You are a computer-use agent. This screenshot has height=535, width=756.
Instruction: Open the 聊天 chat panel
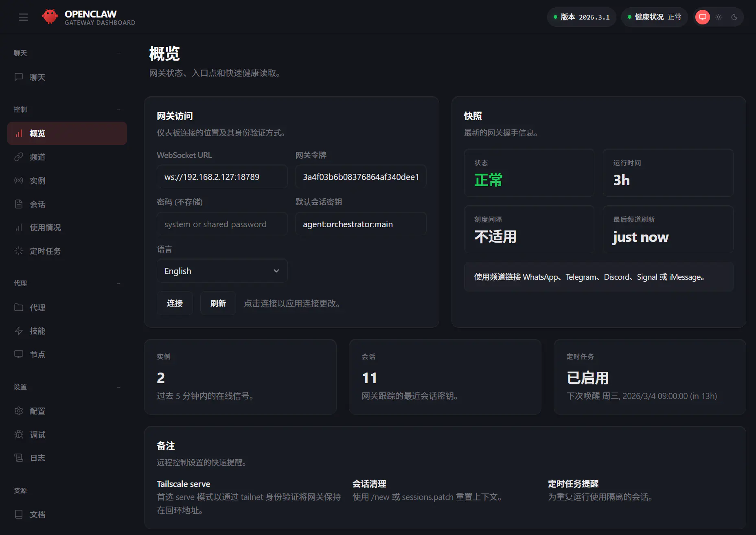pyautogui.click(x=37, y=77)
